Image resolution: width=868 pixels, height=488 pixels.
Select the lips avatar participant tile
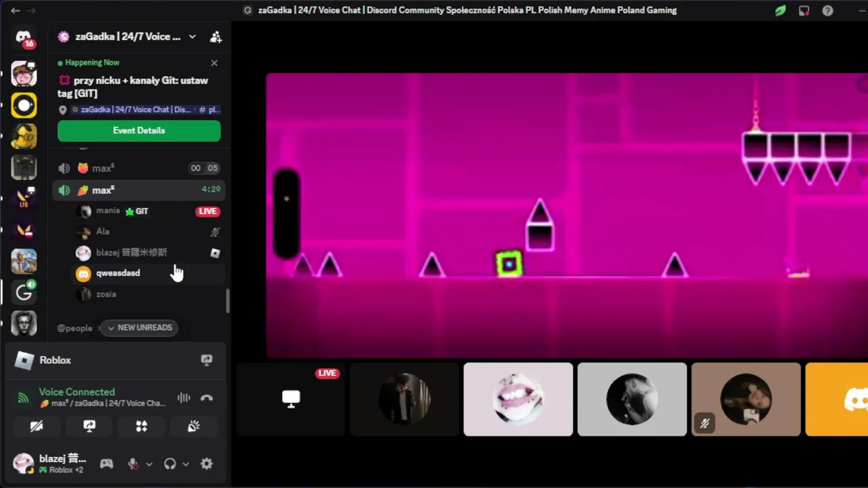(518, 399)
